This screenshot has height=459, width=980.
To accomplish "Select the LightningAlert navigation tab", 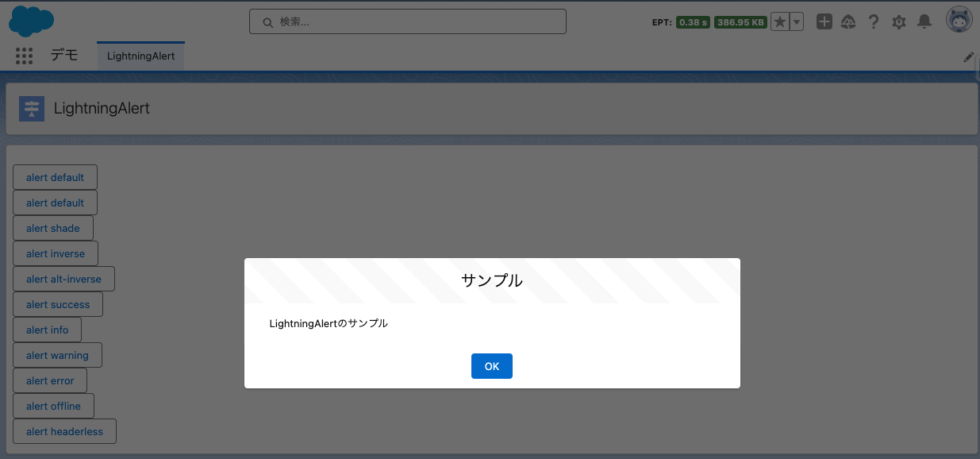I will [x=140, y=55].
